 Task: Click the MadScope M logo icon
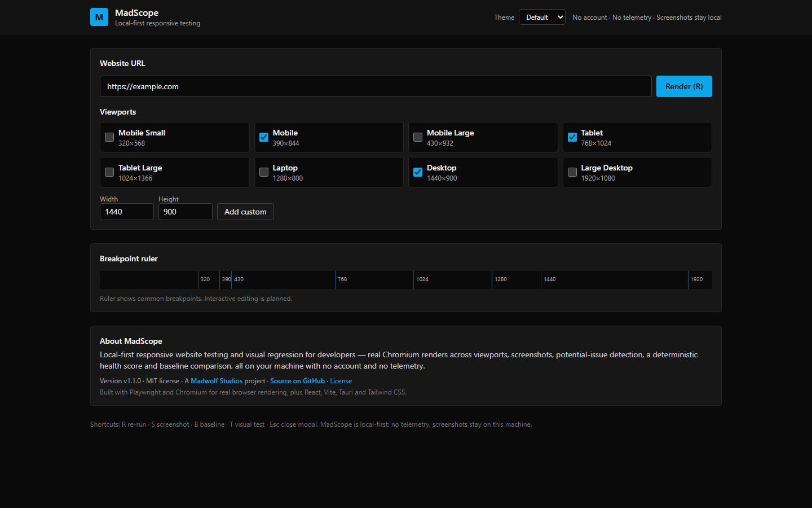click(x=99, y=17)
